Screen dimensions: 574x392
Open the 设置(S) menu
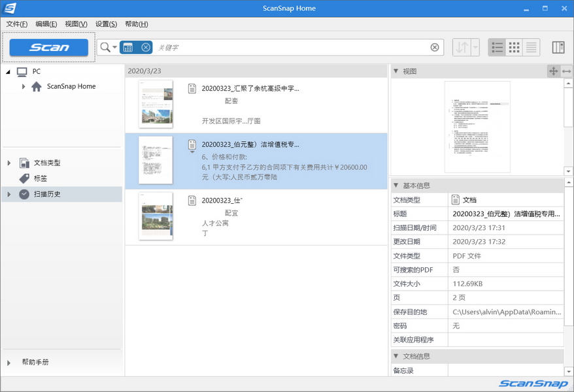click(106, 24)
